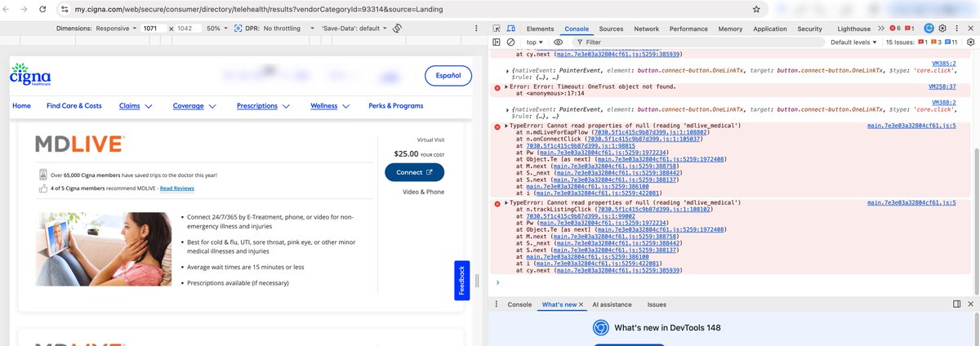This screenshot has height=346, width=980.
Task: Click the rotate viewport icon
Action: 398,28
